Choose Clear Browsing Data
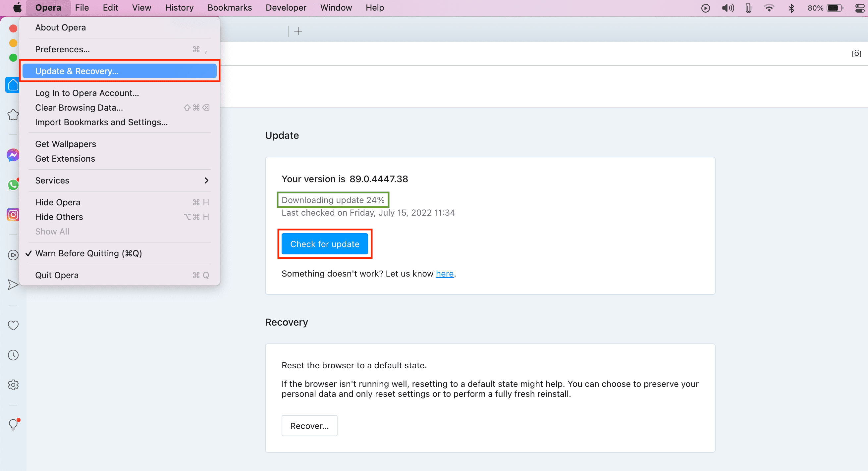This screenshot has height=471, width=868. coord(120,107)
